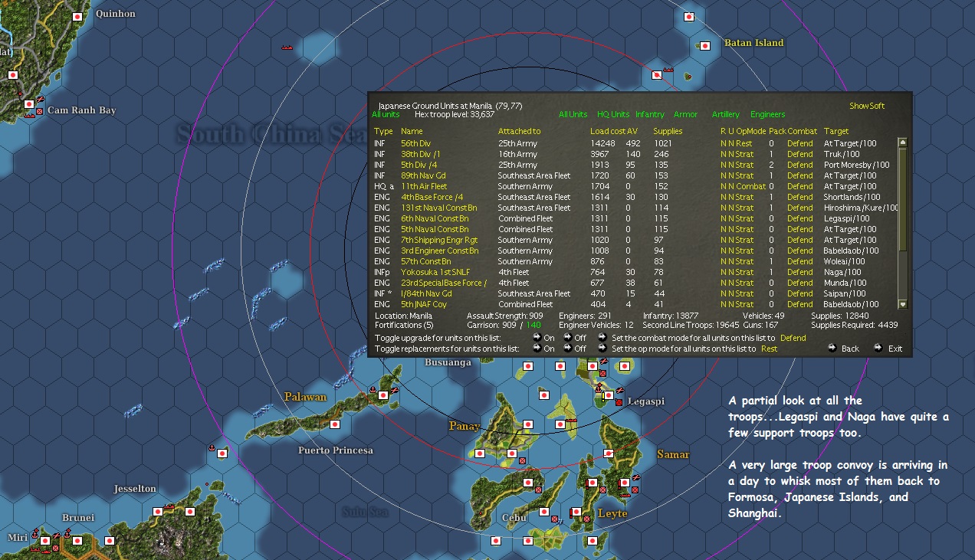Click the unit list scroll up arrow

click(902, 142)
